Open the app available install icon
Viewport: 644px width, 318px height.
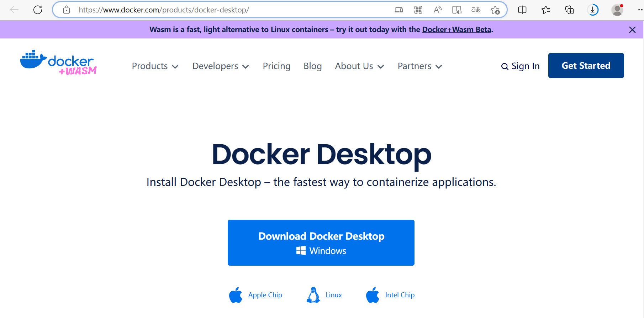pos(399,10)
